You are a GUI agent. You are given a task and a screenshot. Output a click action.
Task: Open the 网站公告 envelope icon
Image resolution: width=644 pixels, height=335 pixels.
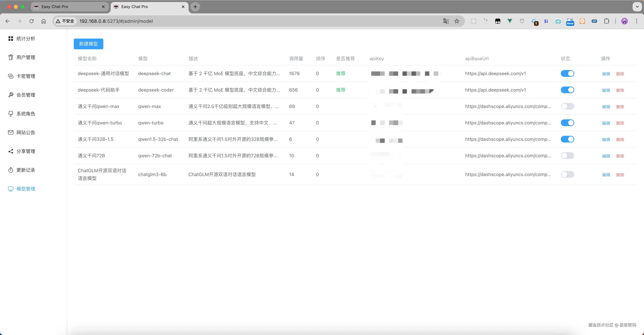click(11, 132)
